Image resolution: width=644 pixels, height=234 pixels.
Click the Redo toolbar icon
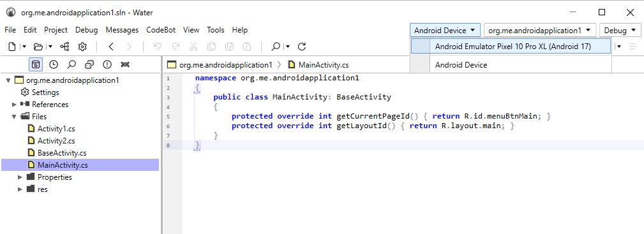point(176,47)
